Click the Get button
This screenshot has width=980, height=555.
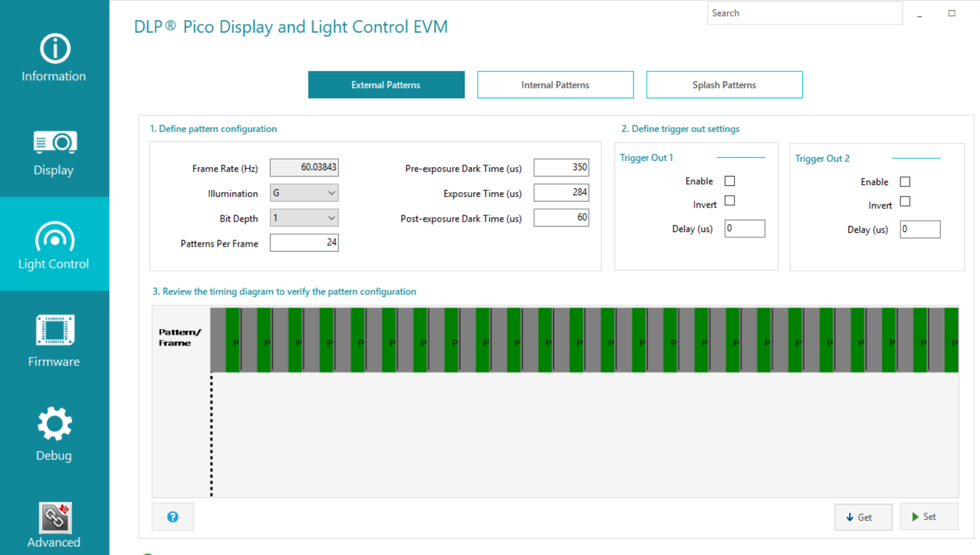(864, 517)
